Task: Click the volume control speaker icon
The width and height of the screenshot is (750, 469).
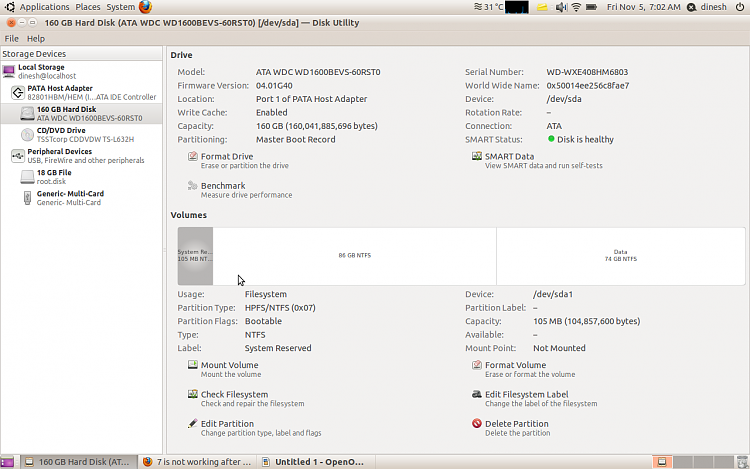Action: point(561,7)
